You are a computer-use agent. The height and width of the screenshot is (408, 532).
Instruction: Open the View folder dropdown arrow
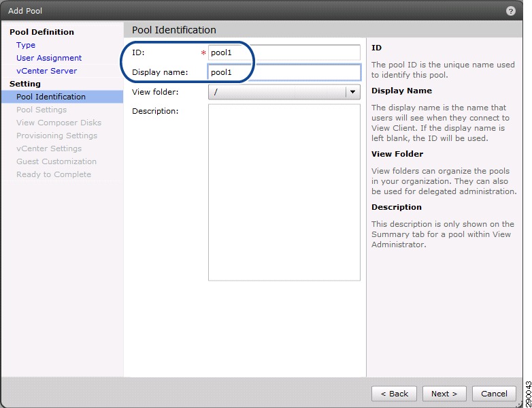pos(353,92)
